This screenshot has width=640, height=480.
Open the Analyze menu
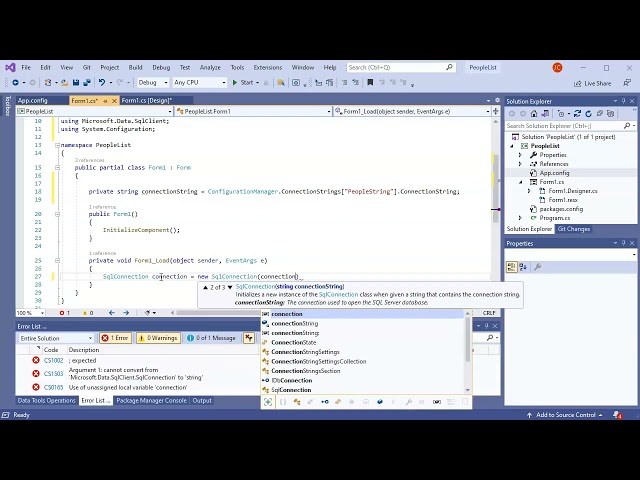point(210,68)
